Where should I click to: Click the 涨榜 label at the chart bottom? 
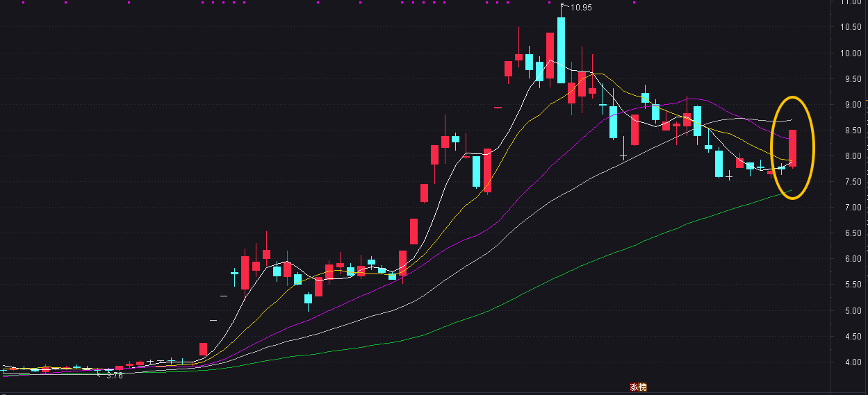[x=638, y=387]
